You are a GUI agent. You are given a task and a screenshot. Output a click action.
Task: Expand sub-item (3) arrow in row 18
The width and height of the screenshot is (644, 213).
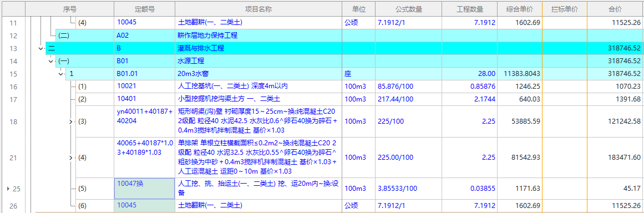[x=70, y=121]
